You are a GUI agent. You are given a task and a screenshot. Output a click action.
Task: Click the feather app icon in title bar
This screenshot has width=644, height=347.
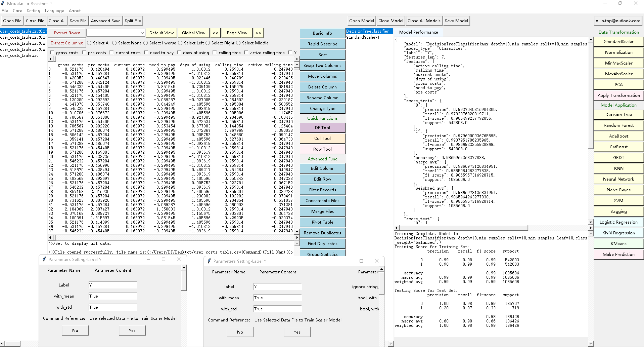point(3,3)
